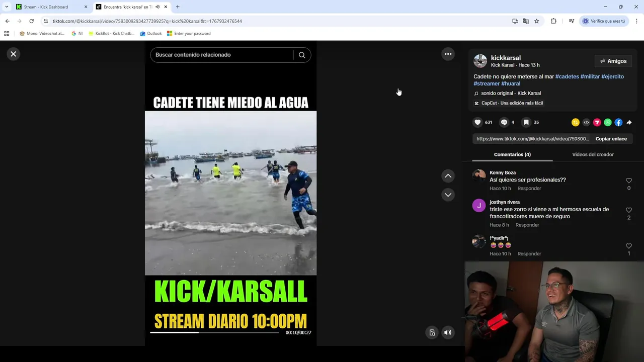Open sonido original - Kick Karsal link
This screenshot has height=362, width=644.
tap(511, 93)
